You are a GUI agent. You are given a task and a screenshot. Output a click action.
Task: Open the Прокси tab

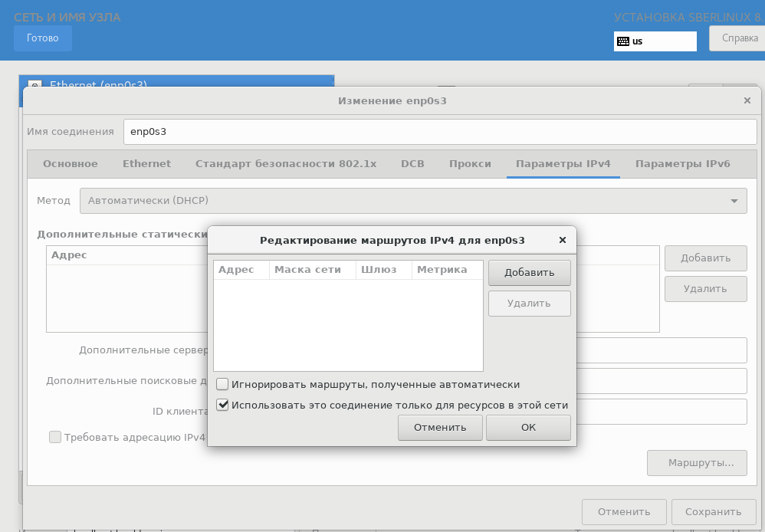click(470, 163)
